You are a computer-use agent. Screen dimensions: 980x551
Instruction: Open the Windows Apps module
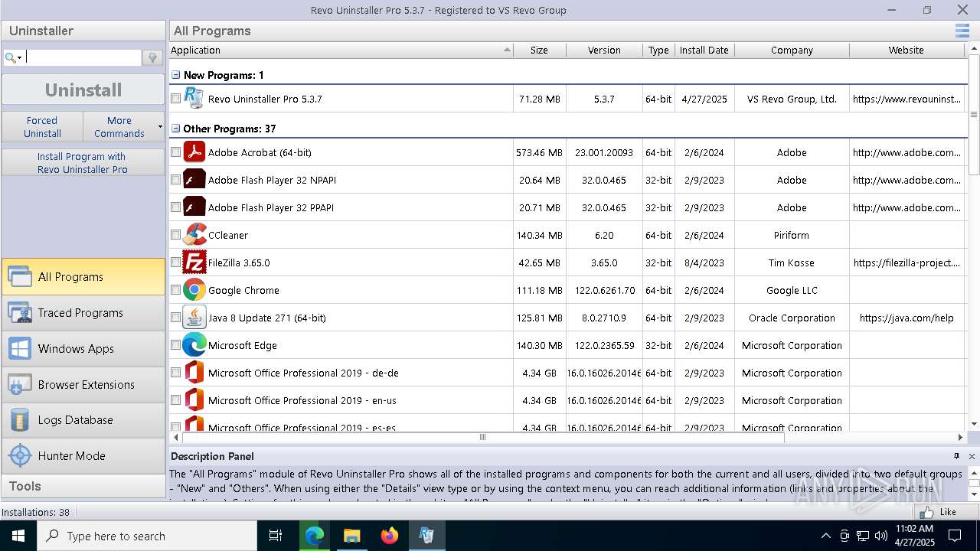[x=83, y=348]
